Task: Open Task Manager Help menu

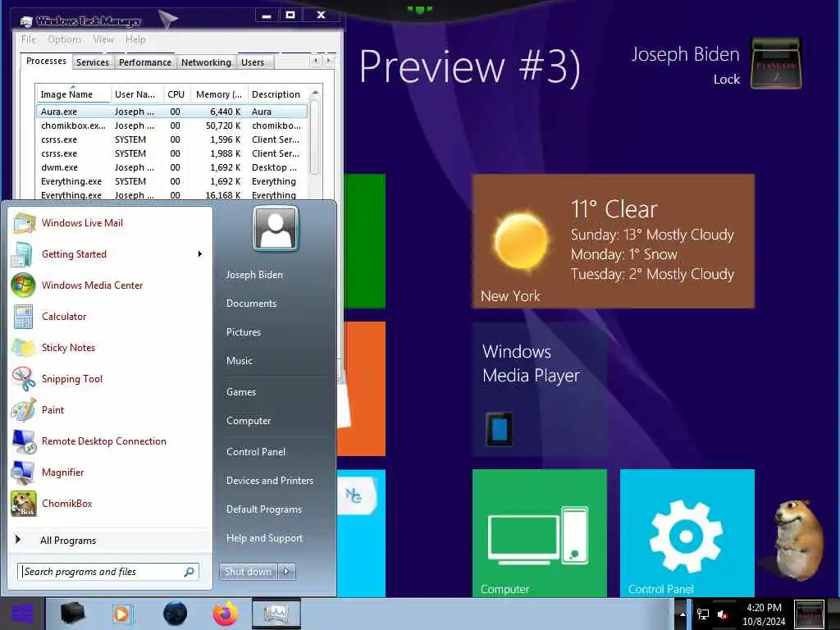Action: tap(135, 39)
